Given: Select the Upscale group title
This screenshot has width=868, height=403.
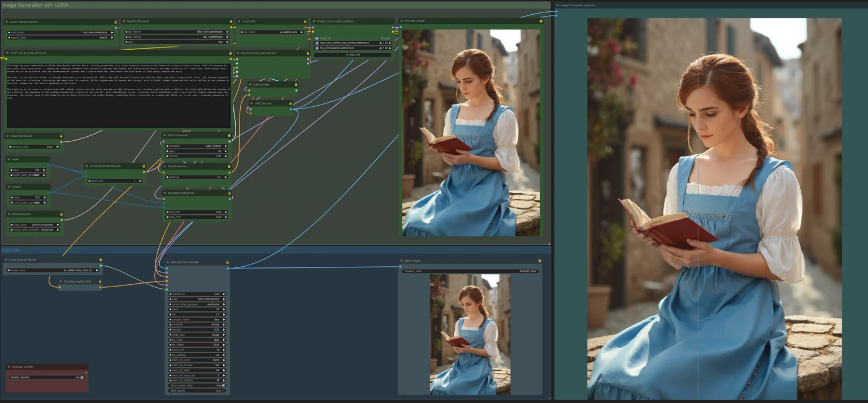Looking at the screenshot, I should point(11,250).
